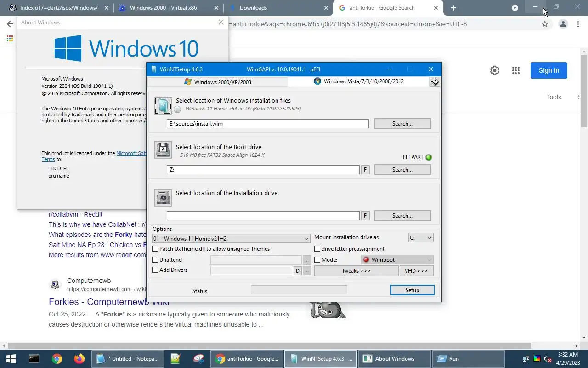The height and width of the screenshot is (368, 588).
Task: Click the Windows installation files source icon
Action: 163,105
